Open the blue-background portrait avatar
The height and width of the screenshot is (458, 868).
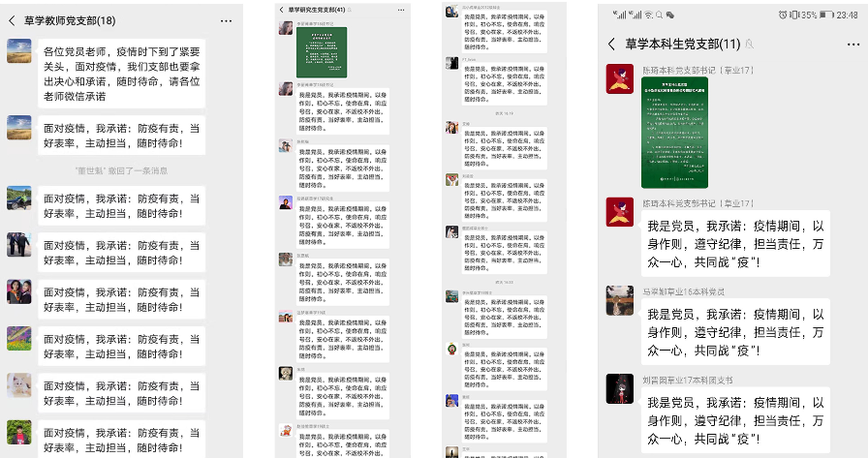pos(451,401)
